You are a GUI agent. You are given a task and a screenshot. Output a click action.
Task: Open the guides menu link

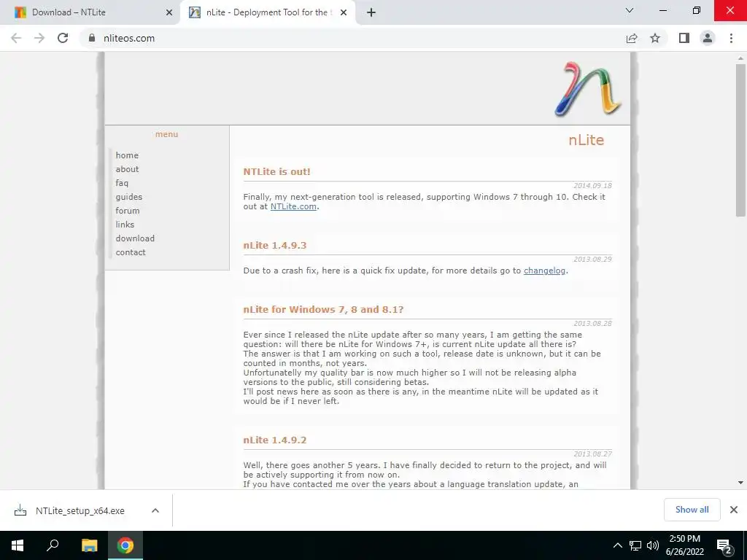pos(128,197)
